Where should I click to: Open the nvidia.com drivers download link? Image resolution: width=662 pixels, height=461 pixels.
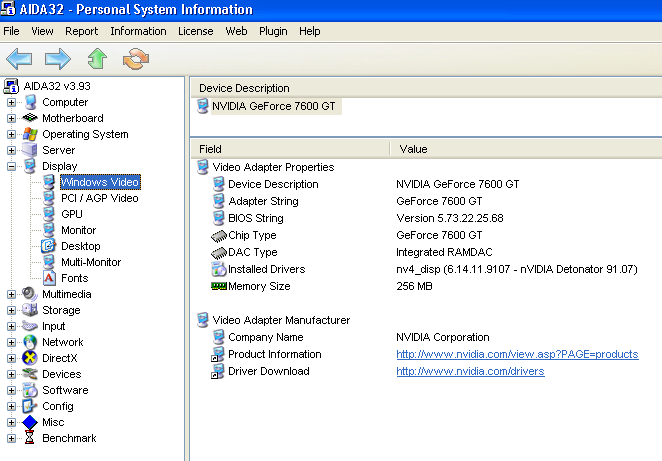coord(470,372)
